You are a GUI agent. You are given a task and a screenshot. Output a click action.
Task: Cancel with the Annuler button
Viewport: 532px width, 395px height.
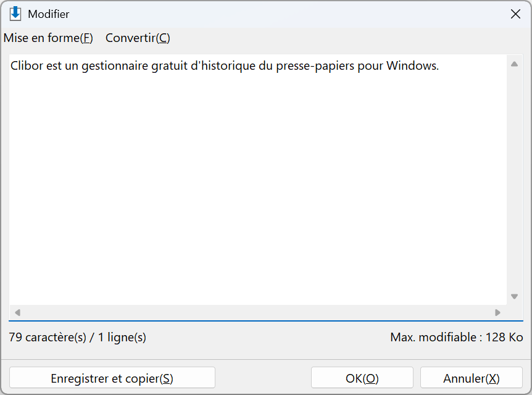click(x=472, y=377)
